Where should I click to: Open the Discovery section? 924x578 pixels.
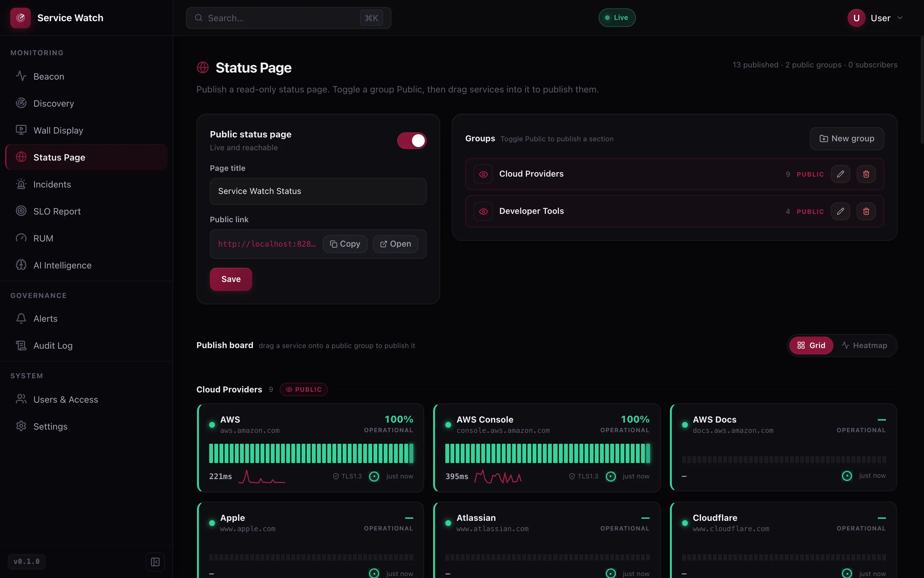[x=86, y=103]
